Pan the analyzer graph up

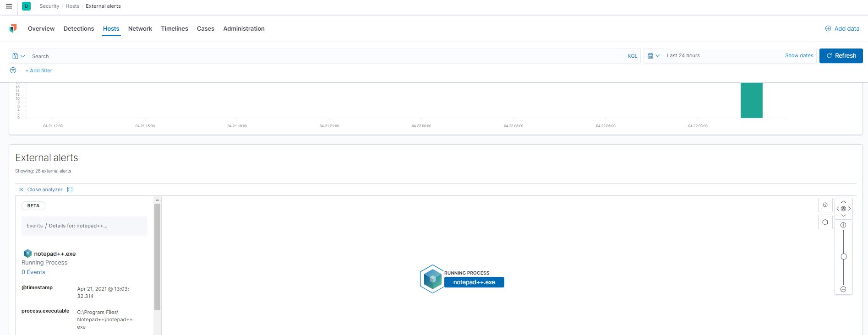coord(843,202)
